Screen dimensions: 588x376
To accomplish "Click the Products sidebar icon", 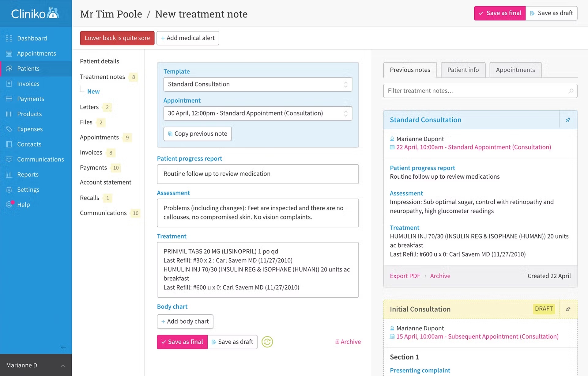I will point(9,114).
